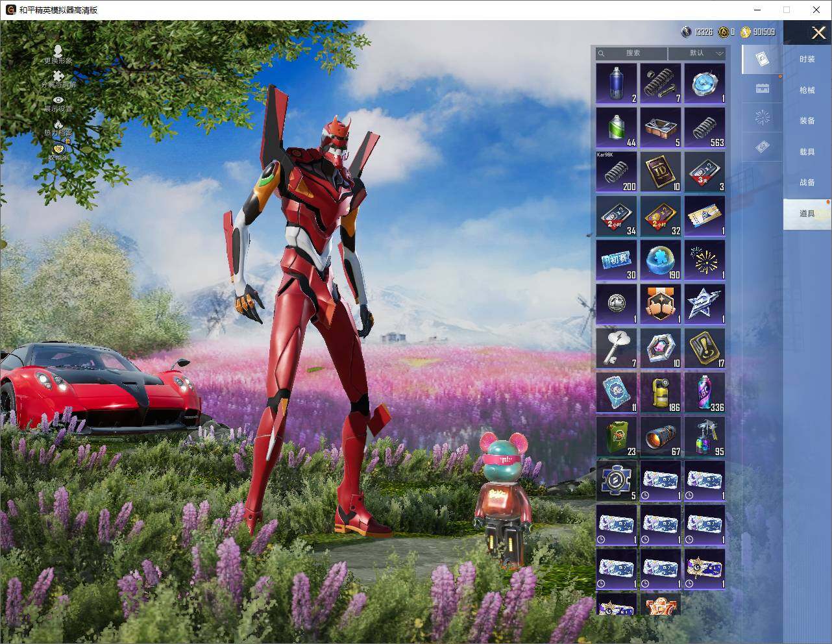The width and height of the screenshot is (832, 644).
Task: Select the colorful graffiti spray can (336)
Action: tap(705, 392)
